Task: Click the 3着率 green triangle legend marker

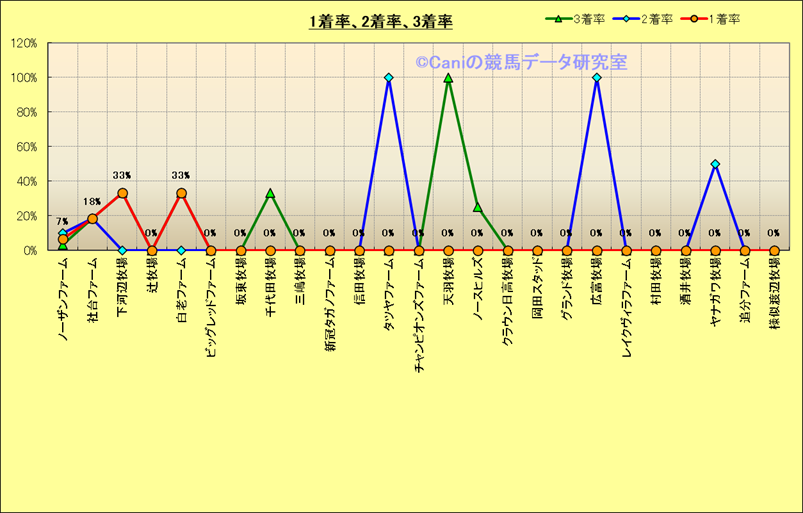Action: tap(552, 19)
